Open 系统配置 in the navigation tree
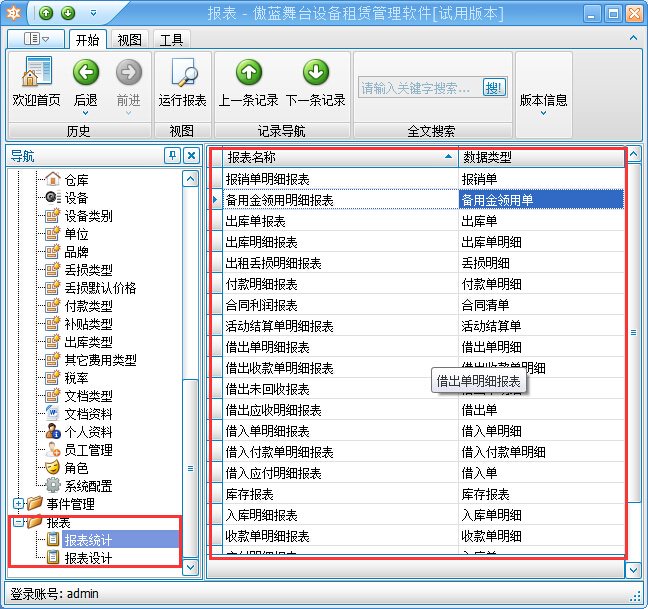This screenshot has width=648, height=609. point(88,486)
